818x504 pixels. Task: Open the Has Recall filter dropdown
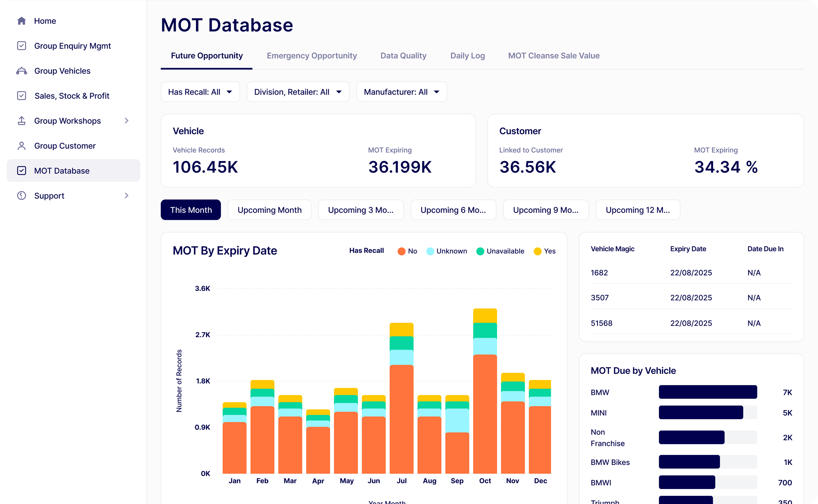pos(200,92)
